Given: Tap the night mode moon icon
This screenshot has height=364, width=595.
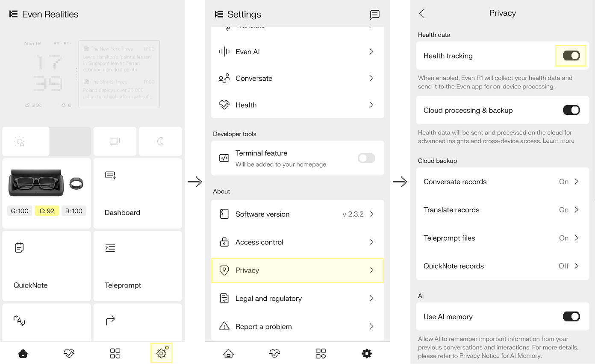Looking at the screenshot, I should coord(160,141).
